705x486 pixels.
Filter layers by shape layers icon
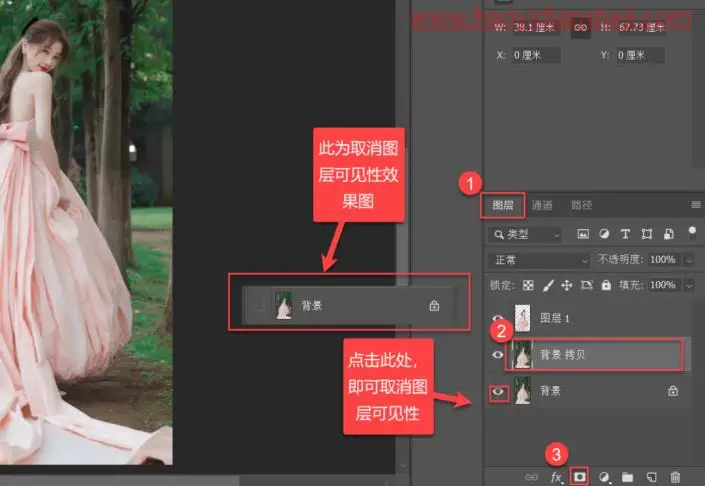click(647, 234)
